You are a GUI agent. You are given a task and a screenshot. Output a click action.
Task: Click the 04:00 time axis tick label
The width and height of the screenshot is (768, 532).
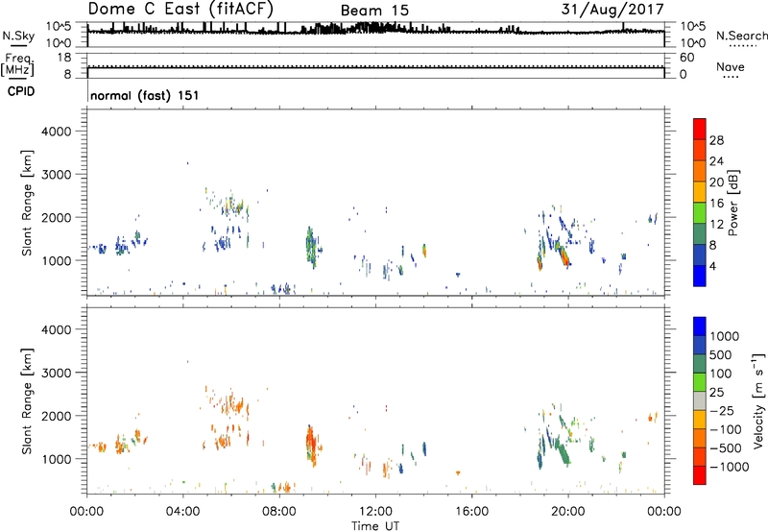183,512
